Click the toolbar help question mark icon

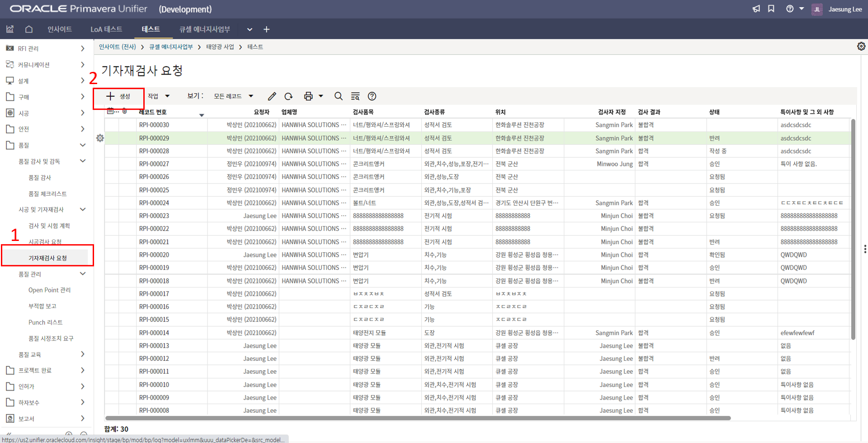tap(372, 96)
